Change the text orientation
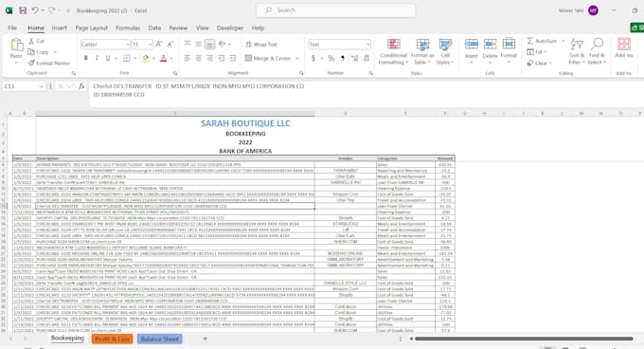 coord(223,44)
